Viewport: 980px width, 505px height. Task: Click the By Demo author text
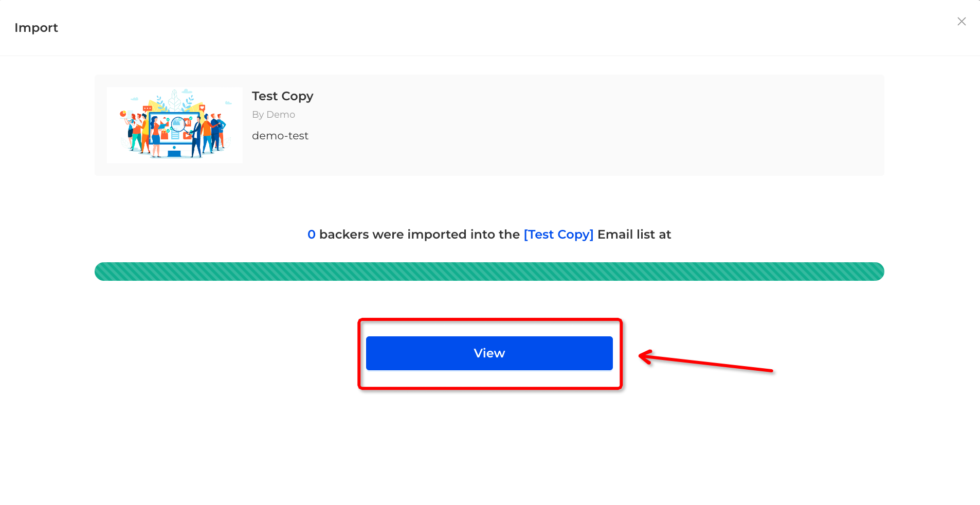tap(274, 115)
